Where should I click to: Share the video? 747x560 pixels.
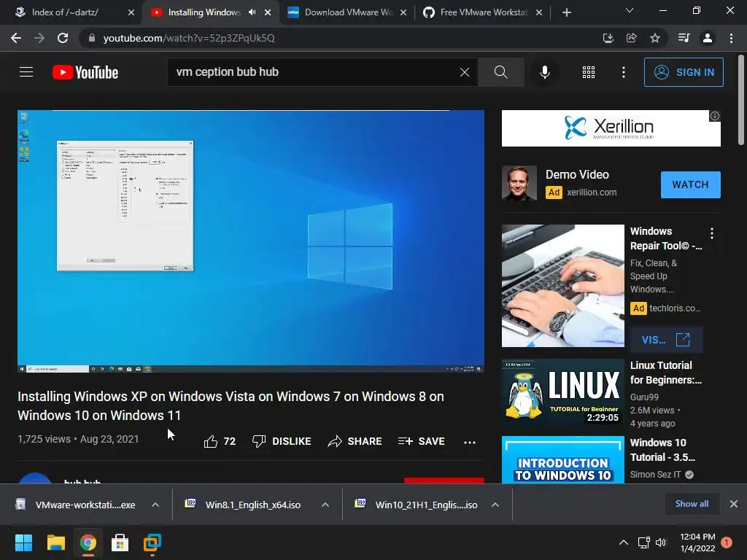(355, 441)
